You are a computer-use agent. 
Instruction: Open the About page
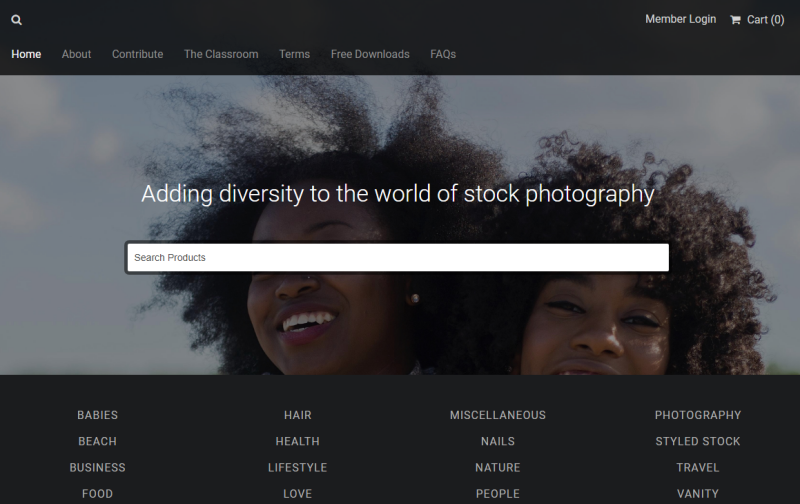click(x=77, y=54)
